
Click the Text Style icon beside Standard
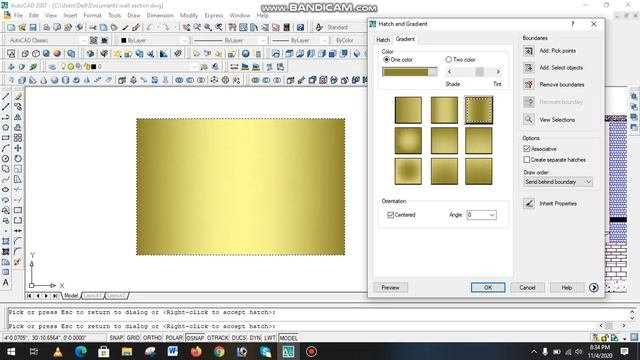[x=319, y=27]
